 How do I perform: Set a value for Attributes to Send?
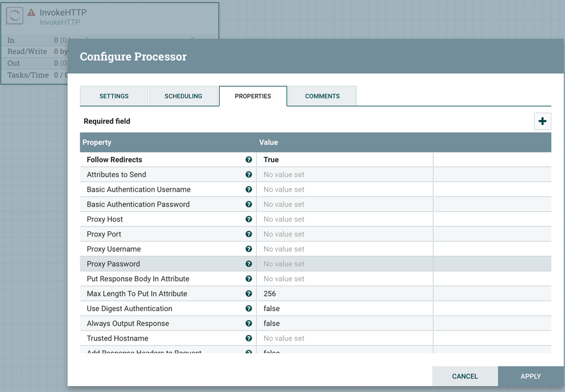(x=345, y=174)
